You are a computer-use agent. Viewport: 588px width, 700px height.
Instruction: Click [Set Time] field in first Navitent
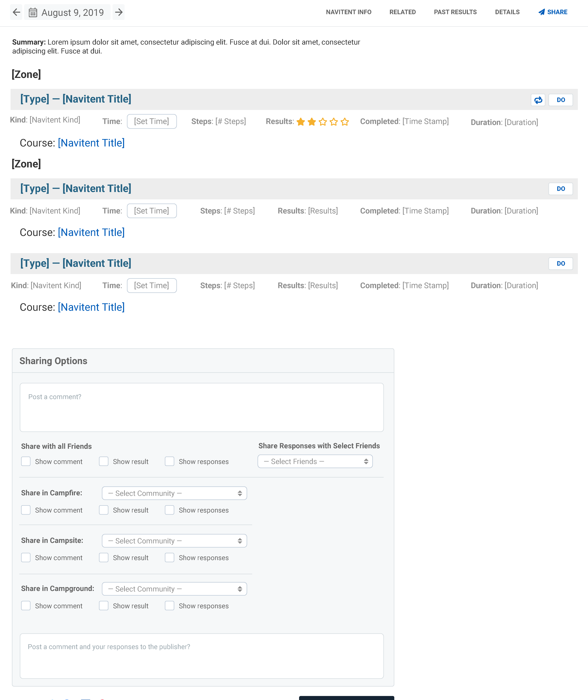152,121
